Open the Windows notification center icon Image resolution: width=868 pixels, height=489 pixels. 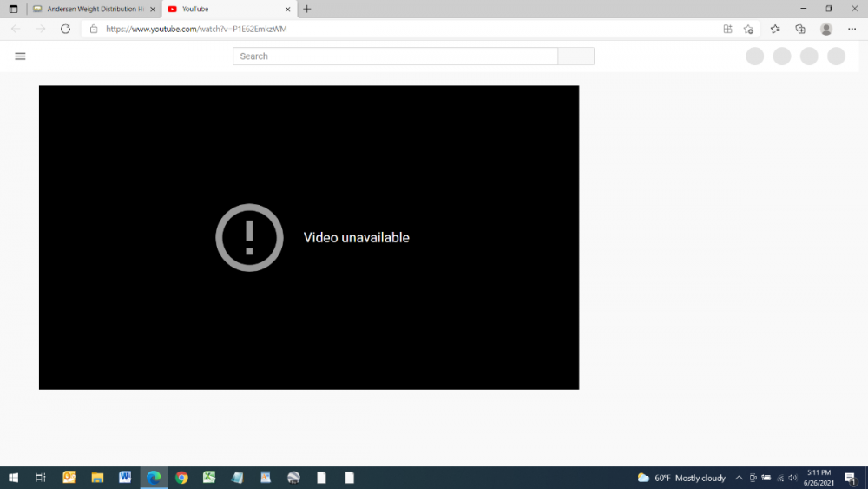pyautogui.click(x=851, y=478)
